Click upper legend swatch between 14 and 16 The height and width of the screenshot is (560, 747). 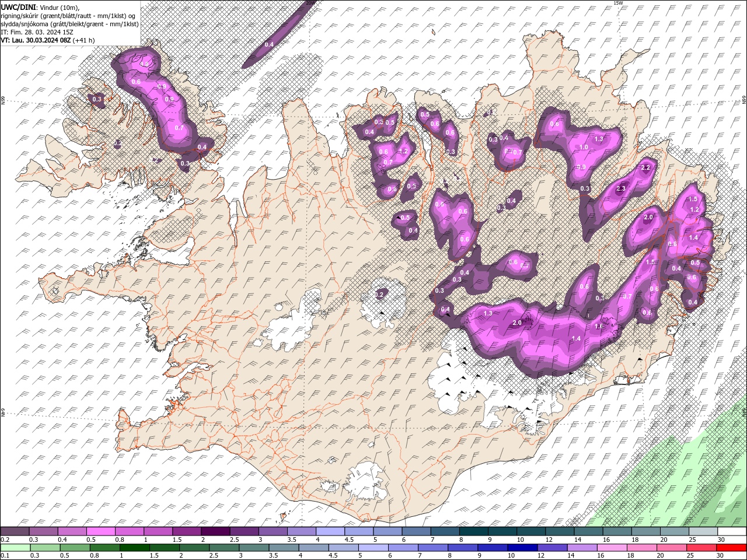[589, 531]
